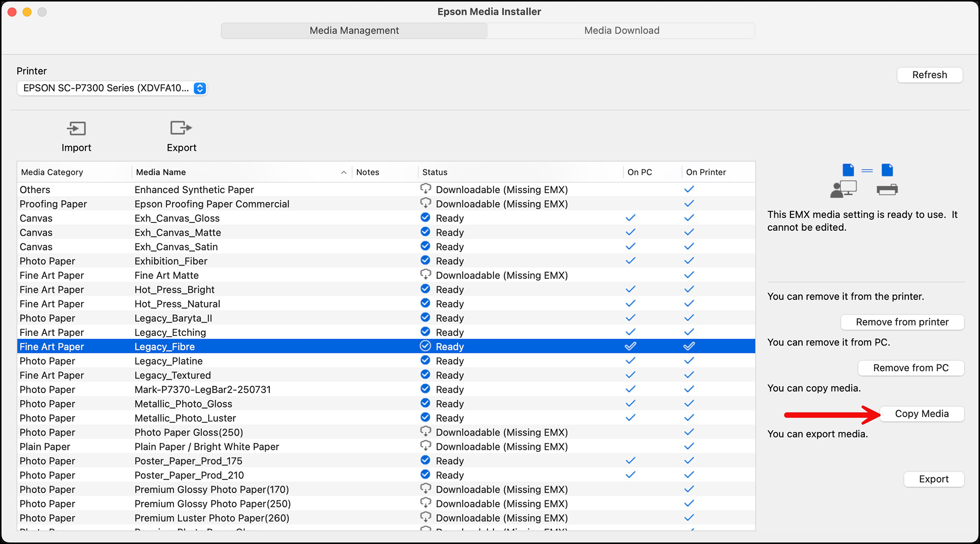This screenshot has width=980, height=544.
Task: Click Ready status icon for Exh_Canvas_Gloss
Action: point(425,217)
